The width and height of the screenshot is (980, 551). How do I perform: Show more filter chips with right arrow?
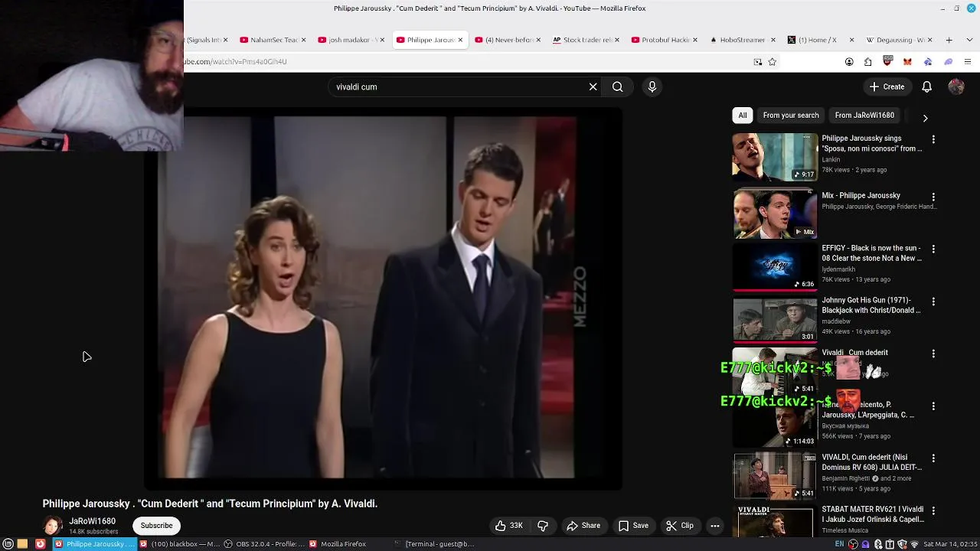[925, 118]
